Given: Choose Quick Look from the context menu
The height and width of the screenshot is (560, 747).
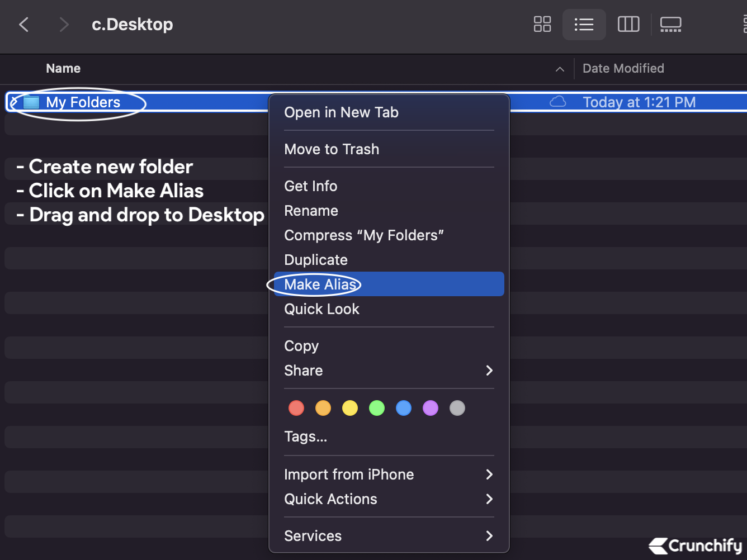Looking at the screenshot, I should tap(389, 309).
